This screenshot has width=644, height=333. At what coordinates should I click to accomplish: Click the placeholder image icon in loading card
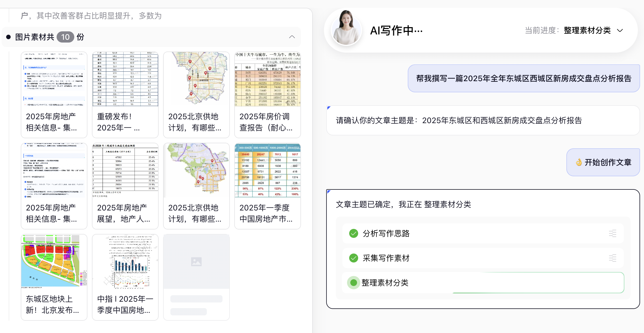(x=196, y=262)
